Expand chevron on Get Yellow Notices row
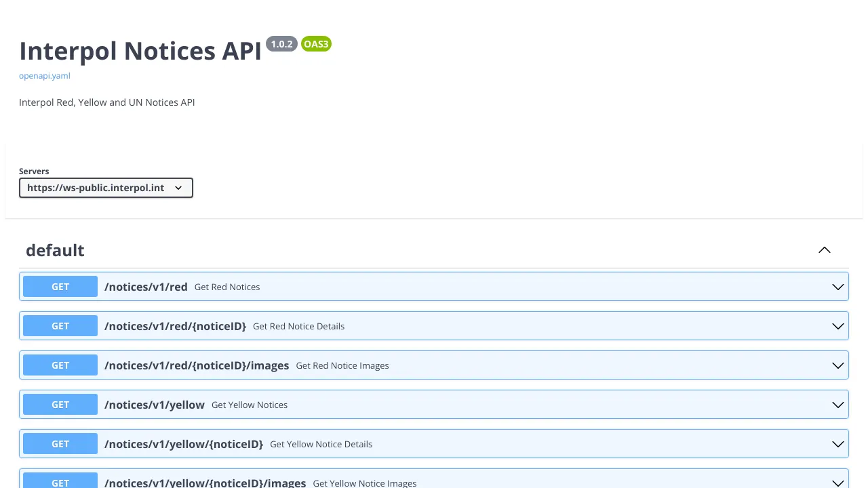The width and height of the screenshot is (868, 488). 838,405
